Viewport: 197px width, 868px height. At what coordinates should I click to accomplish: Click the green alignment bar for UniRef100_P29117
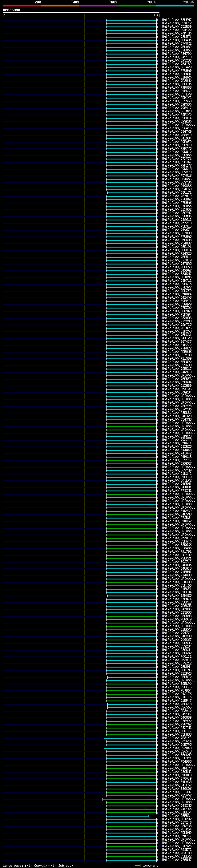132,460
